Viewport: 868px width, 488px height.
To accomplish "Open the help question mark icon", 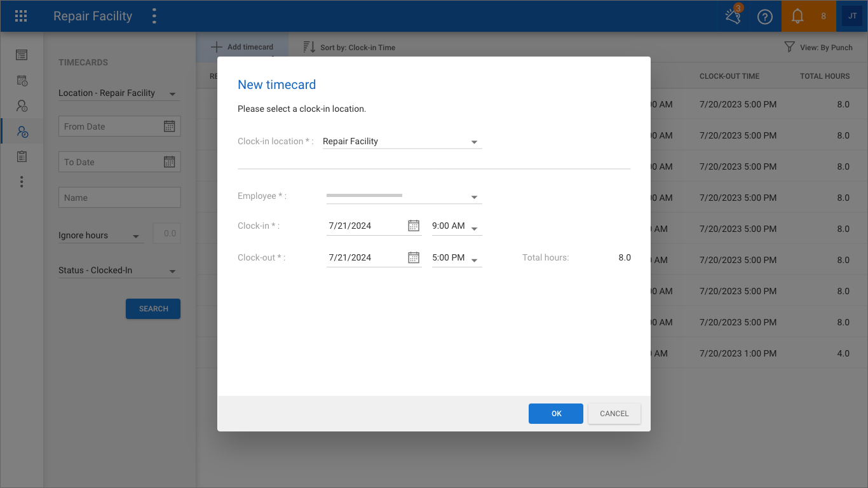I will coord(765,17).
